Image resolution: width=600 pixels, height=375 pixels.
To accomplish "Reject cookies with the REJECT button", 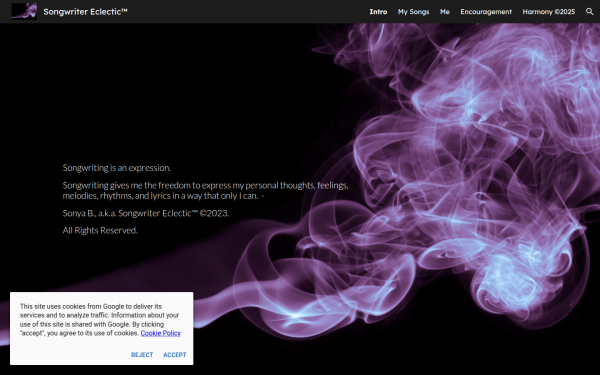I will pos(142,355).
